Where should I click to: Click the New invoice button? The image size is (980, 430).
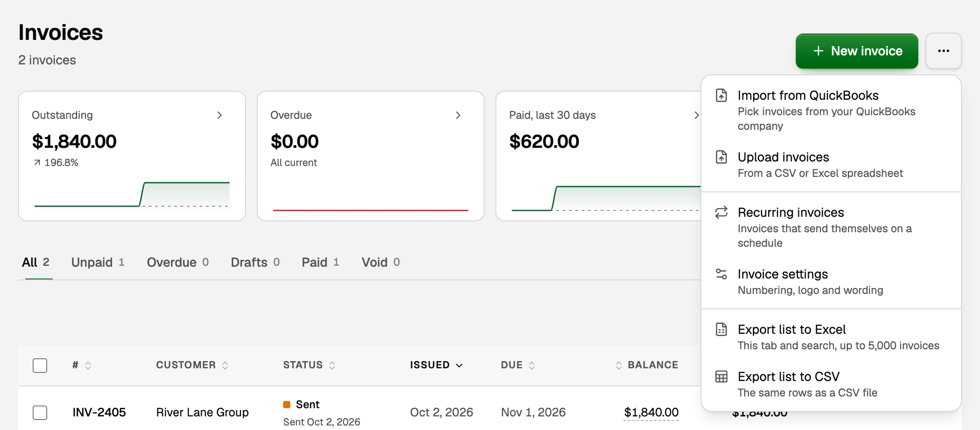857,51
